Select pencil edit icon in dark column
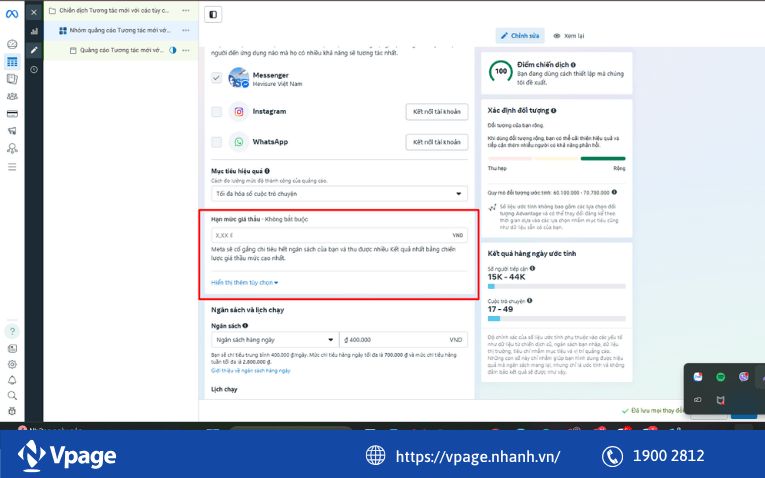Viewport: 765px width, 478px height. (34, 50)
